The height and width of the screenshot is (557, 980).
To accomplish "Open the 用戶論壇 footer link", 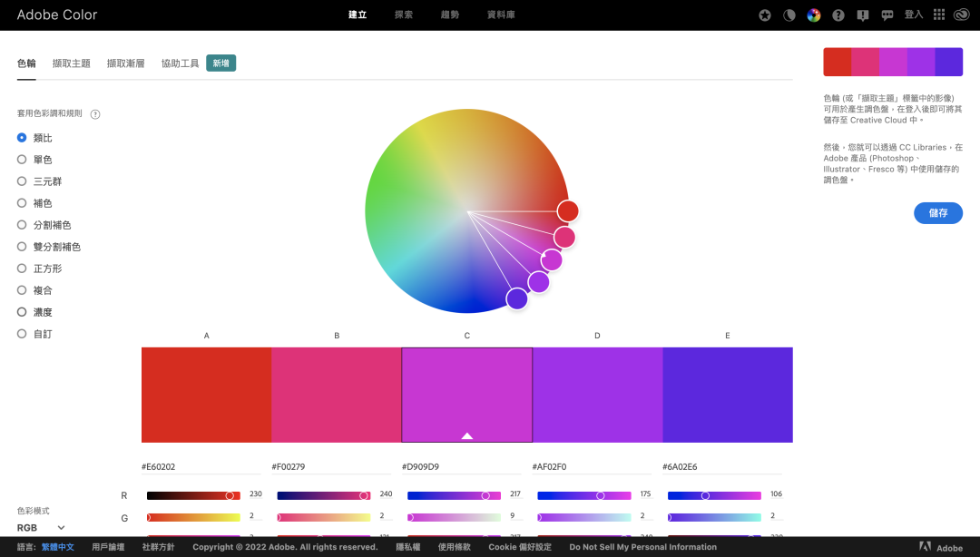I will (x=108, y=547).
